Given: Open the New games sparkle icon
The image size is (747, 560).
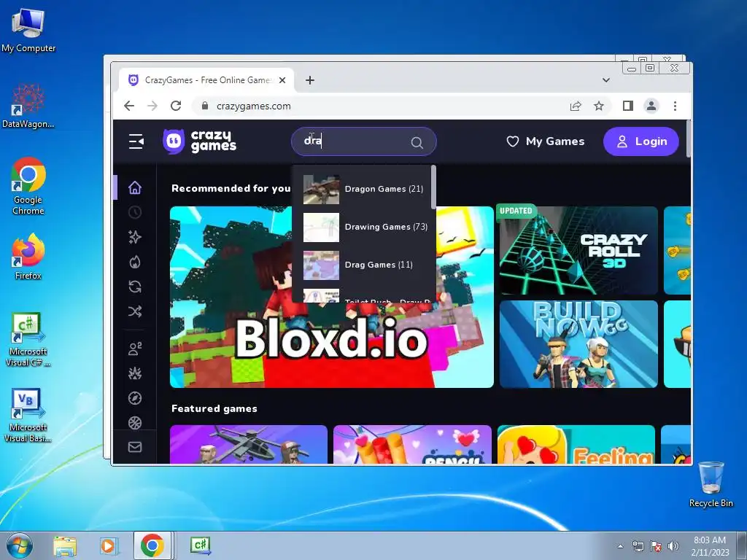Looking at the screenshot, I should coord(135,237).
